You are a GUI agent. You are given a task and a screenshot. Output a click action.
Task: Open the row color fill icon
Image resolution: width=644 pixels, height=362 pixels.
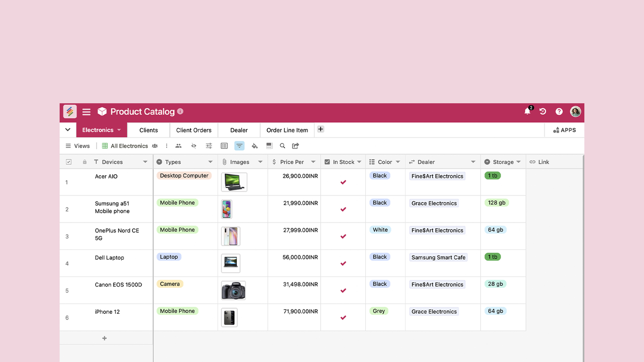(x=255, y=146)
